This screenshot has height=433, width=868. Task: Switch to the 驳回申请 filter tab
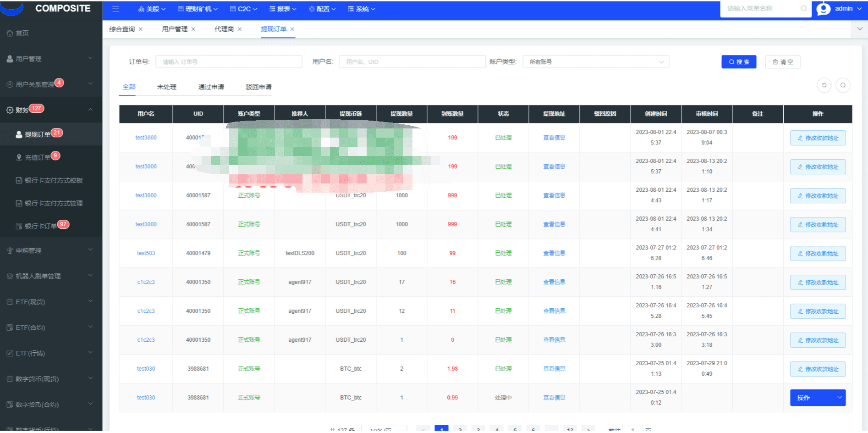258,87
